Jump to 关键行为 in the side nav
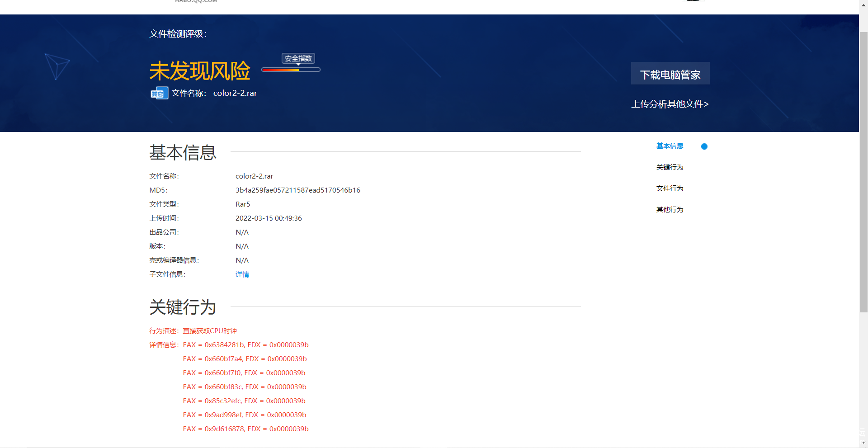The image size is (868, 448). pos(670,167)
